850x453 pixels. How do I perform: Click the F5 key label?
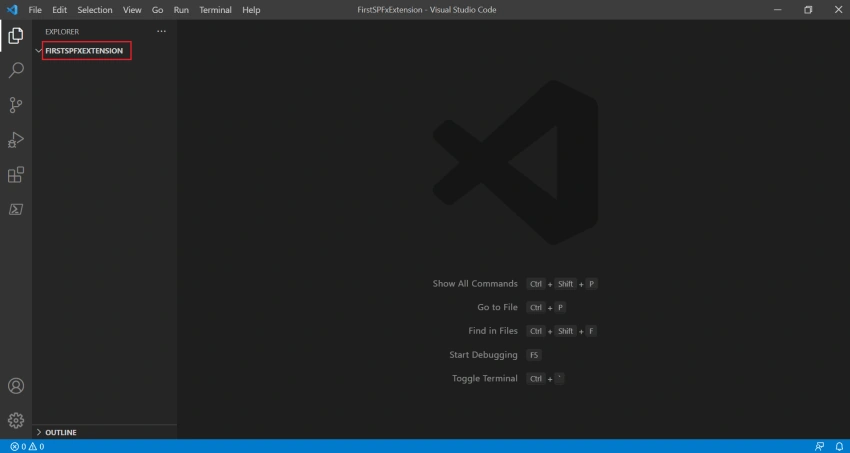pyautogui.click(x=535, y=355)
